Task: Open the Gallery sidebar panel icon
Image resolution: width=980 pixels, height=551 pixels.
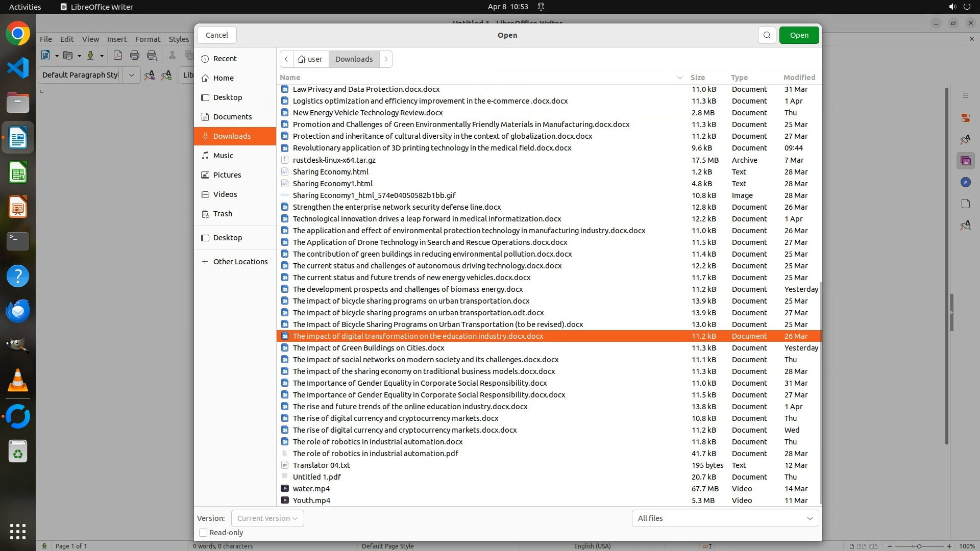Action: point(965,161)
